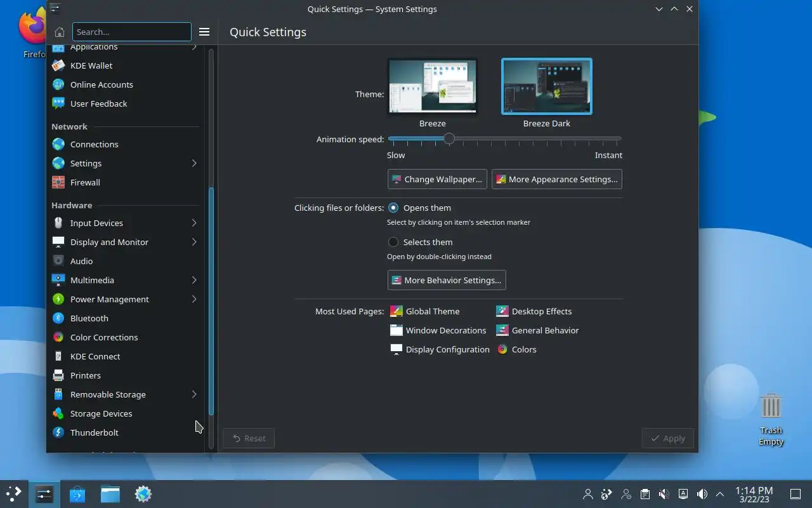Launch Dolphin file manager from taskbar
This screenshot has width=812, height=508.
[x=110, y=494]
